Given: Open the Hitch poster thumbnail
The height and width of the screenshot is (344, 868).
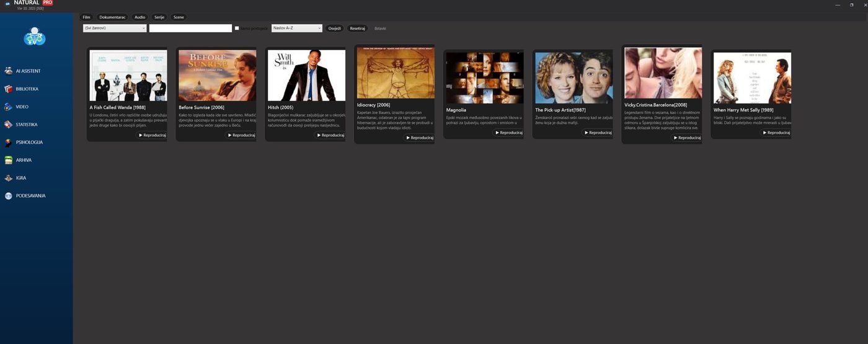Looking at the screenshot, I should pos(306,75).
